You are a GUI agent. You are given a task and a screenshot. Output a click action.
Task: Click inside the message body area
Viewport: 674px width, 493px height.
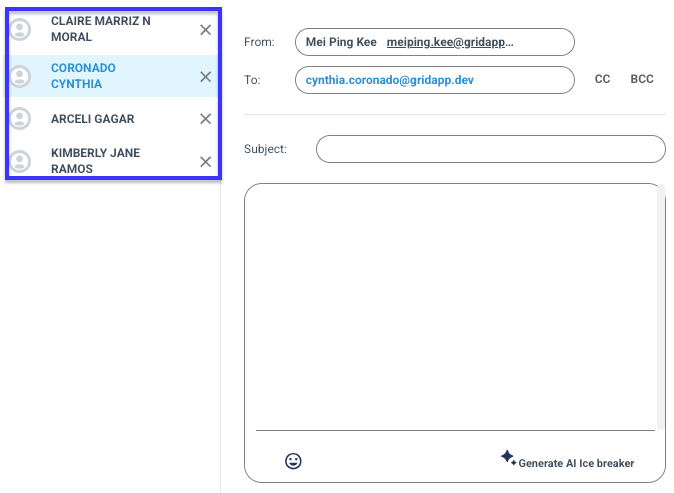(451, 307)
